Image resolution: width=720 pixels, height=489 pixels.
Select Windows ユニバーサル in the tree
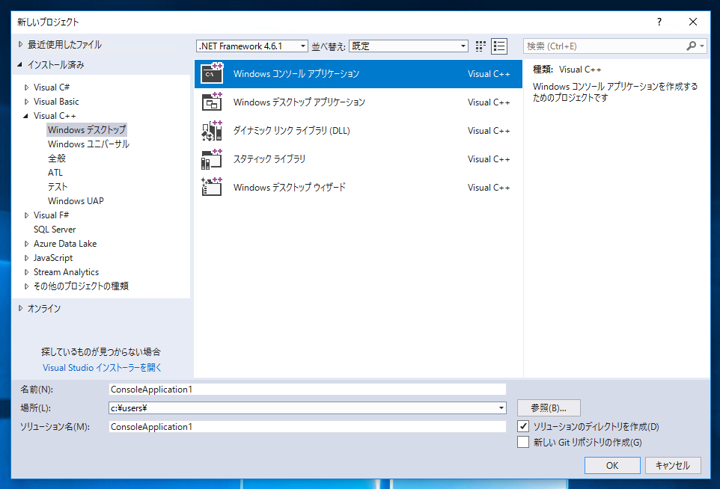coord(89,144)
